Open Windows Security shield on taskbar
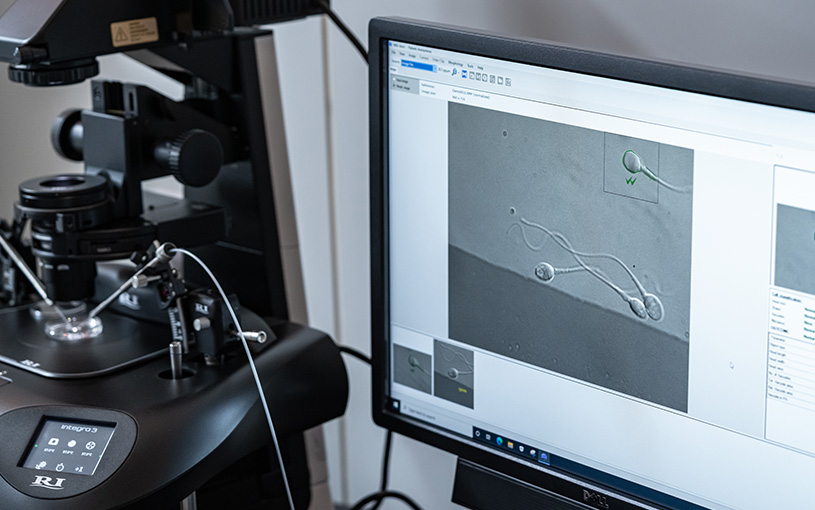The height and width of the screenshot is (510, 815). pos(521,449)
